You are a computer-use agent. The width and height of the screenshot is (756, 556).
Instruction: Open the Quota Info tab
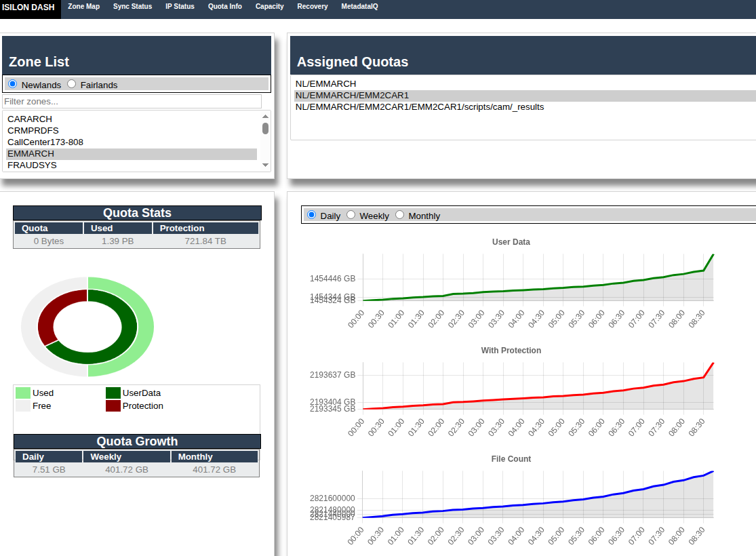point(225,6)
